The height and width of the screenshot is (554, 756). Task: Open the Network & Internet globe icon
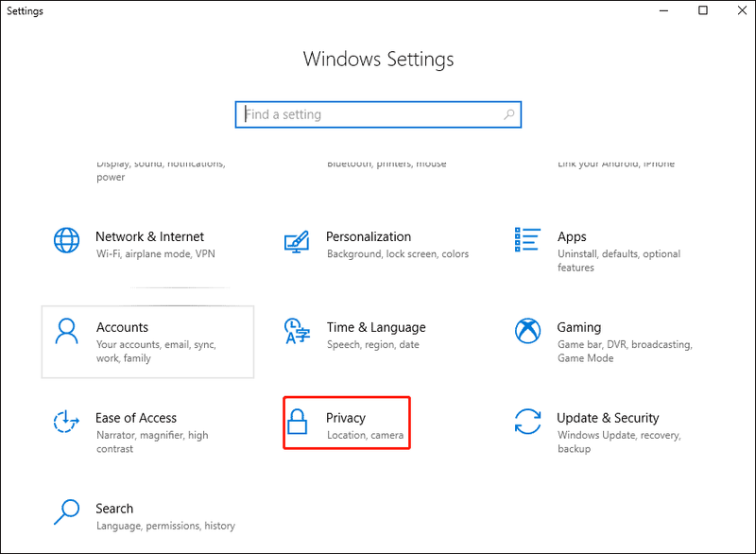[x=66, y=240]
